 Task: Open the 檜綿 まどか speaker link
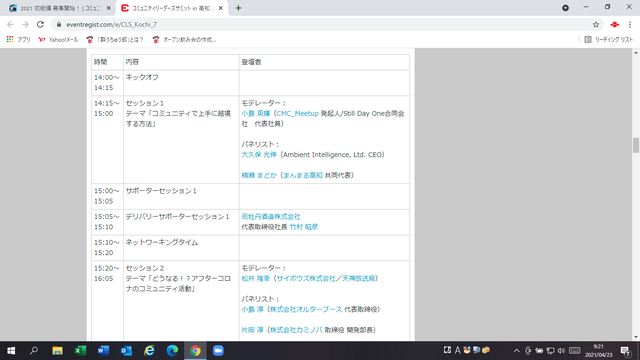[x=259, y=175]
